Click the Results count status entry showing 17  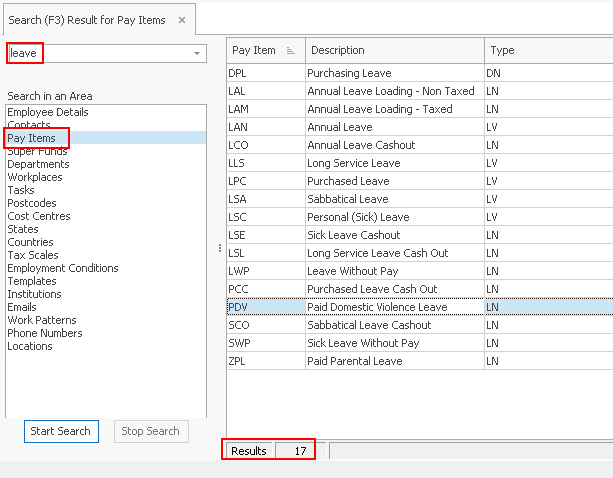pos(294,451)
